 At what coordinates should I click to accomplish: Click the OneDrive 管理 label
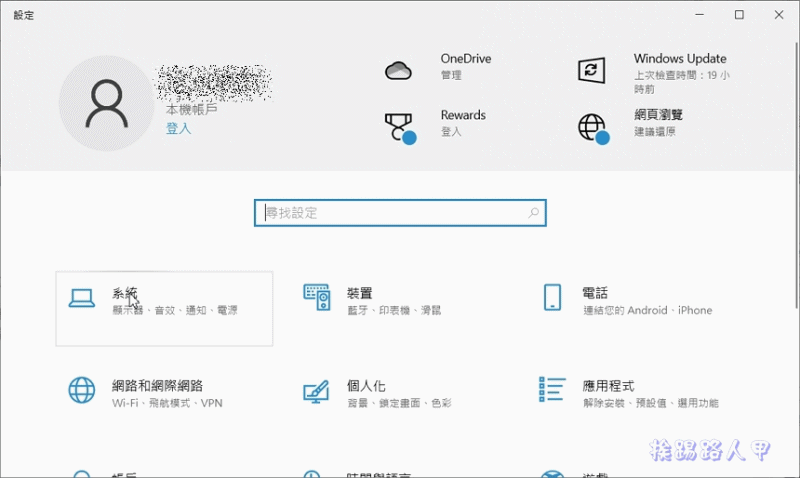point(451,75)
